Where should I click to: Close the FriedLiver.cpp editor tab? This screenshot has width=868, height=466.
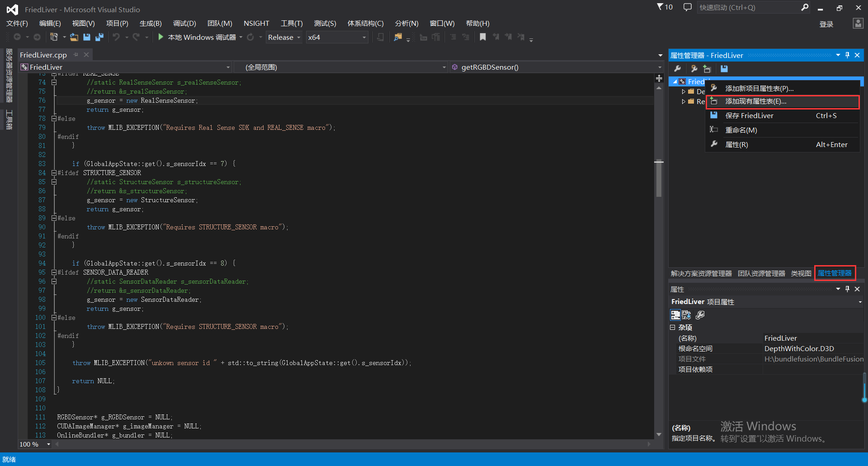pos(86,55)
